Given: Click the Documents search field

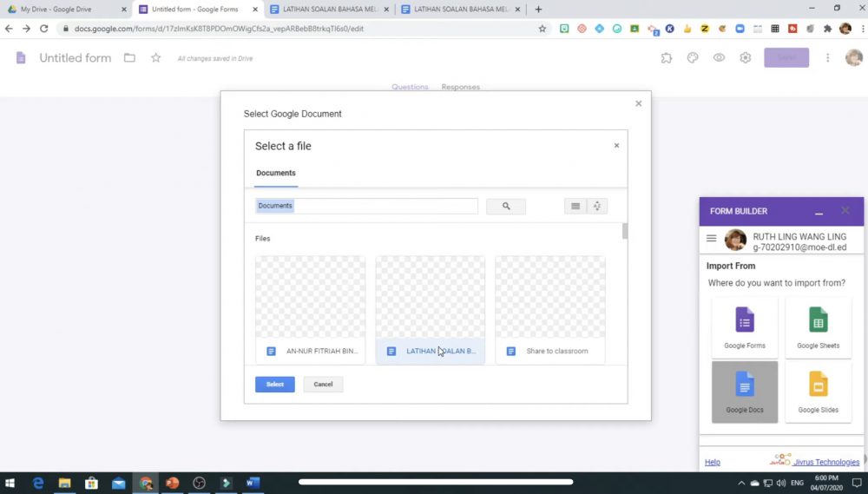Looking at the screenshot, I should (366, 206).
